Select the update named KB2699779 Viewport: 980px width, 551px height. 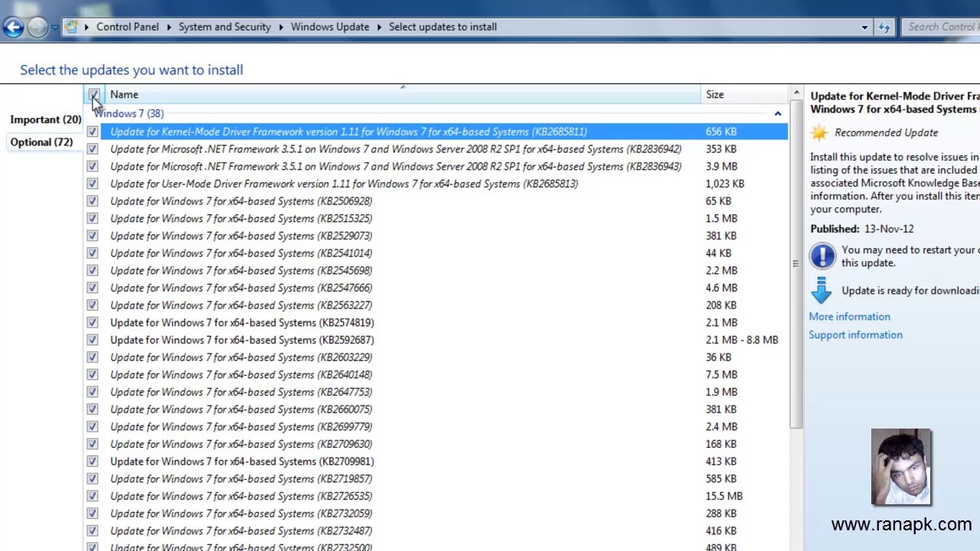(x=241, y=427)
